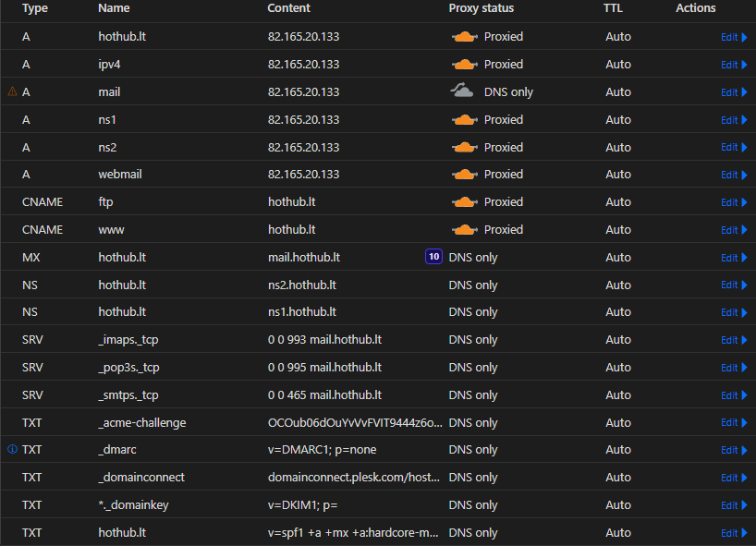Edit the MX record for mail.hothub.lt
756x546 pixels.
point(734,258)
